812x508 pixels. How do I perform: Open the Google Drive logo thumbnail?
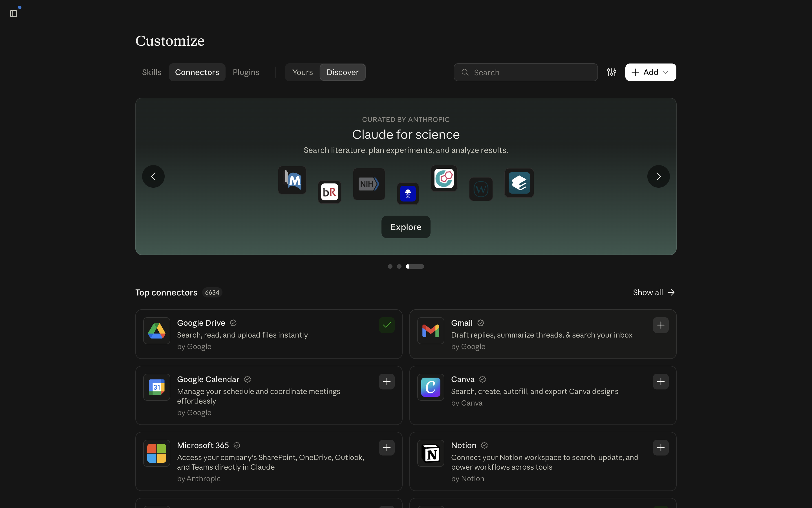(x=157, y=331)
